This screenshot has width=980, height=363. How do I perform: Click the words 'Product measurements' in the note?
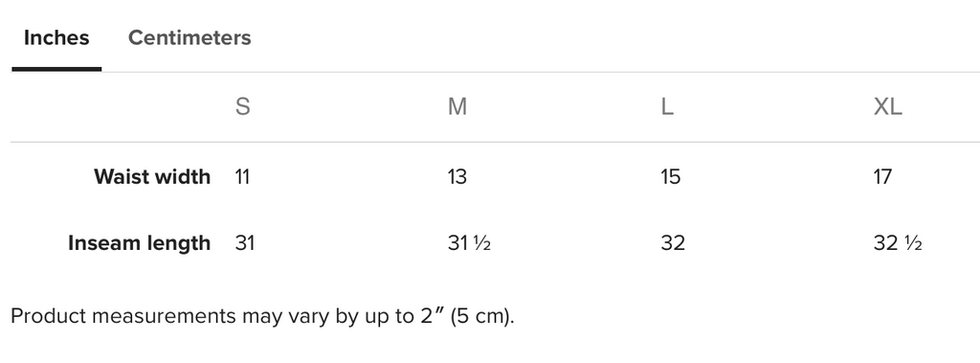(x=123, y=316)
